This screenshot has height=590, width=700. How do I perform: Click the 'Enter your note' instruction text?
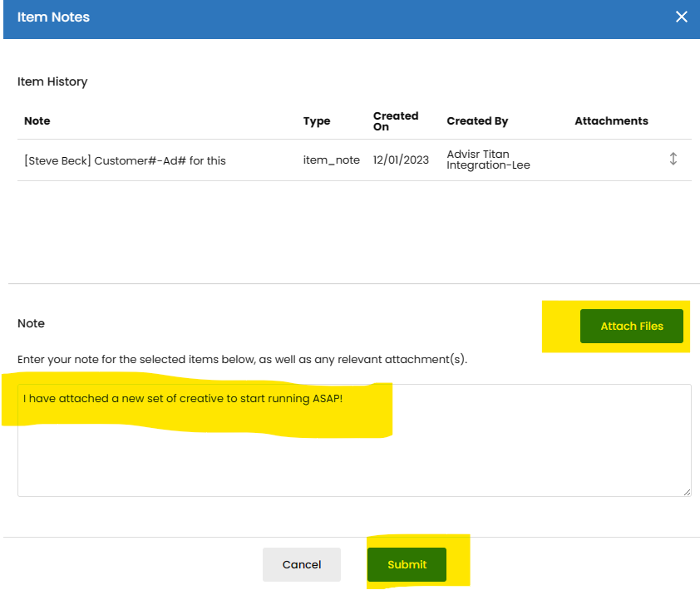coord(243,360)
